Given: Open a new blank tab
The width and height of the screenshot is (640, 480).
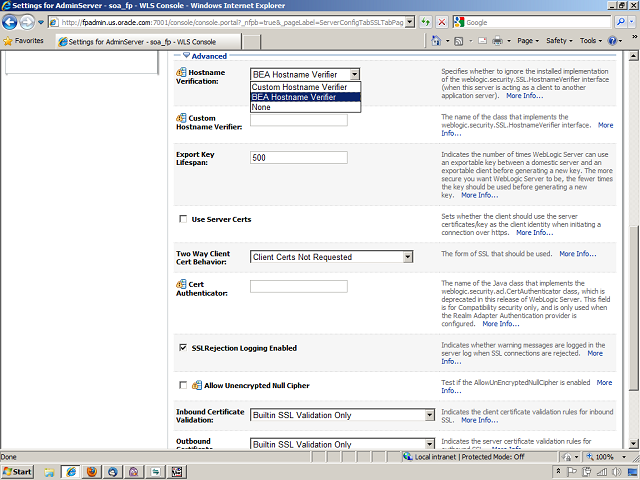Looking at the screenshot, I should (251, 42).
